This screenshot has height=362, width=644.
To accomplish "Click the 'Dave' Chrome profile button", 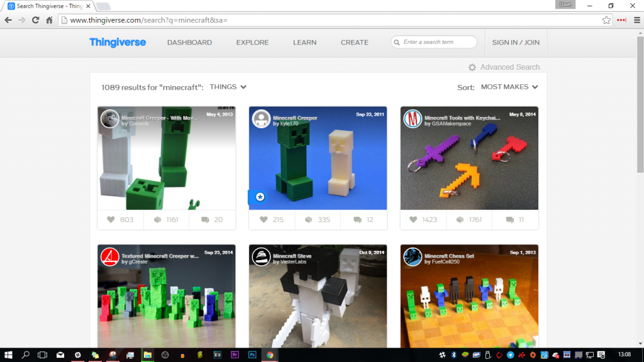I will tap(565, 4).
